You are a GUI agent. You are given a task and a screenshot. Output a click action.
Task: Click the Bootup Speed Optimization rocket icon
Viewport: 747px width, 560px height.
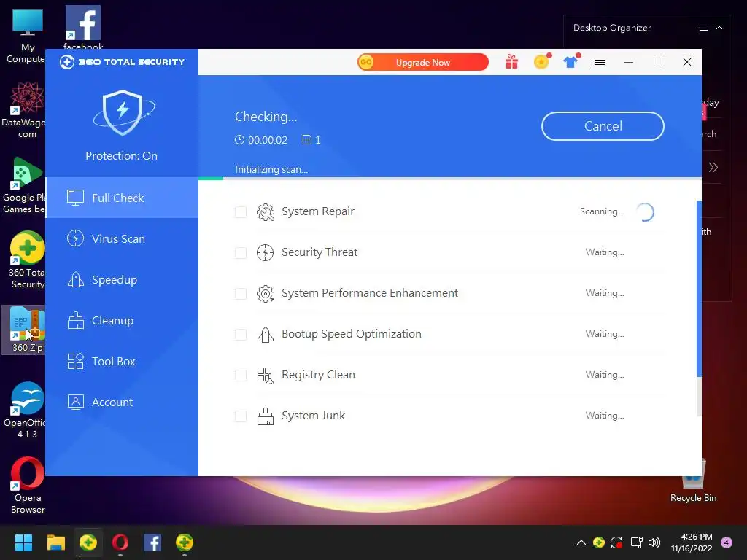[x=266, y=335]
